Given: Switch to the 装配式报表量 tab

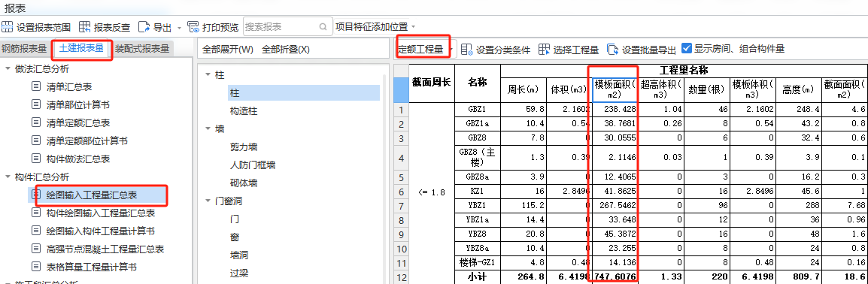Looking at the screenshot, I should [143, 49].
